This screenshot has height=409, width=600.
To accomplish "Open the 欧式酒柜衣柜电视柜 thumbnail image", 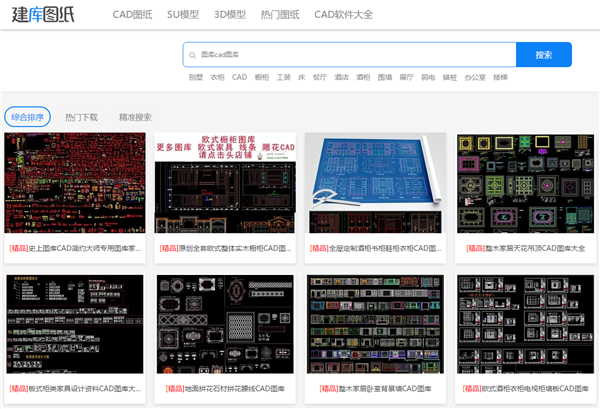I will (x=525, y=324).
